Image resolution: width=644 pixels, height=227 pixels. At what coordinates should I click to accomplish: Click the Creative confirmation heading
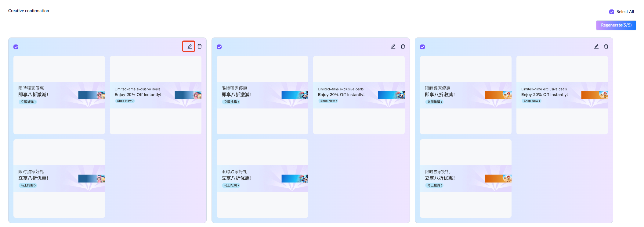click(x=29, y=11)
